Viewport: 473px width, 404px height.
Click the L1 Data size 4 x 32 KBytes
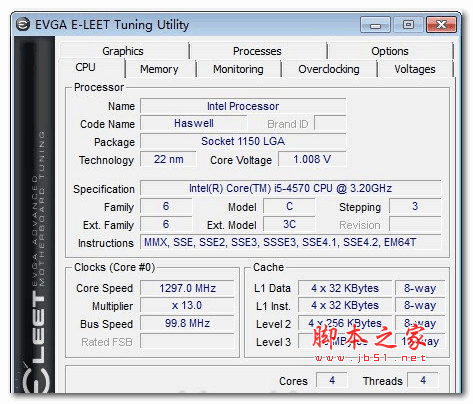[x=345, y=288]
